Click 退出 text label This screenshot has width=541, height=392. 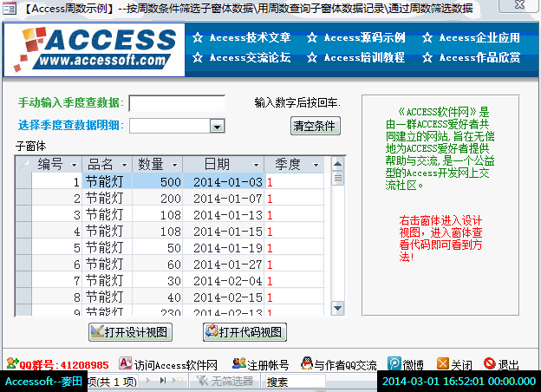pos(508,365)
